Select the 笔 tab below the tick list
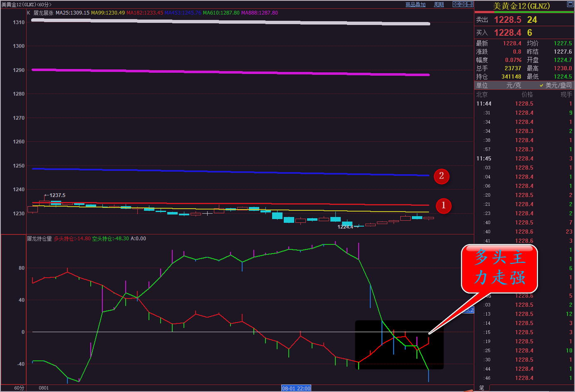The height and width of the screenshot is (392, 575). click(481, 388)
